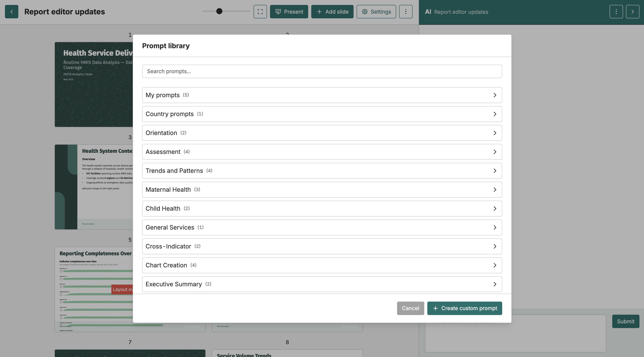Expand the Maternal Health category
This screenshot has height=357, width=644.
(322, 190)
